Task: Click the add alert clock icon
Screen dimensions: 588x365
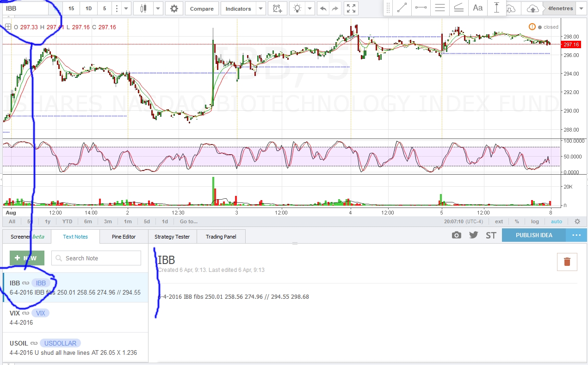Action: tap(277, 8)
